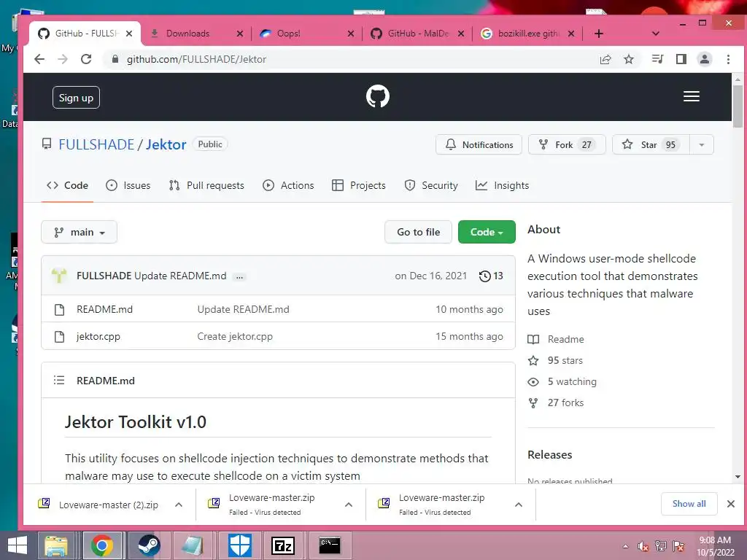Click the muted volume tray icon
Image resolution: width=747 pixels, height=560 pixels.
pos(643,546)
